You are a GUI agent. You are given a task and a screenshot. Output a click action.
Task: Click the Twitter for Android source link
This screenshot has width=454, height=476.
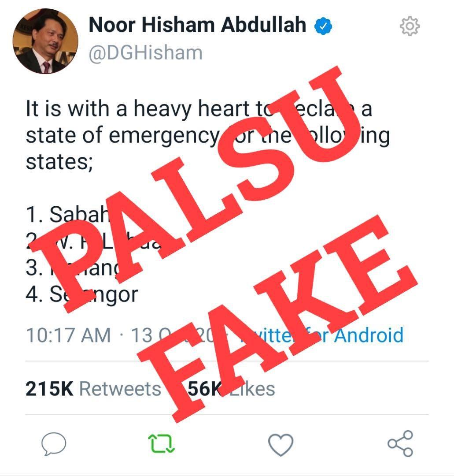[x=321, y=335]
